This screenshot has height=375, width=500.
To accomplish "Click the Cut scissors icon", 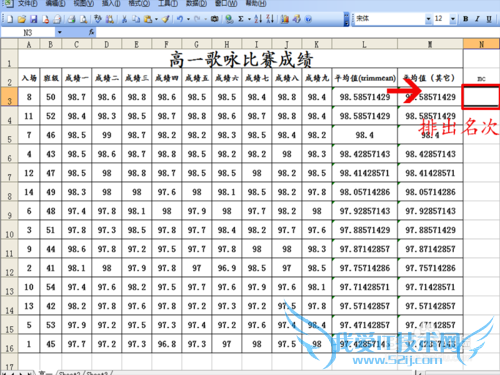I will 124,19.
